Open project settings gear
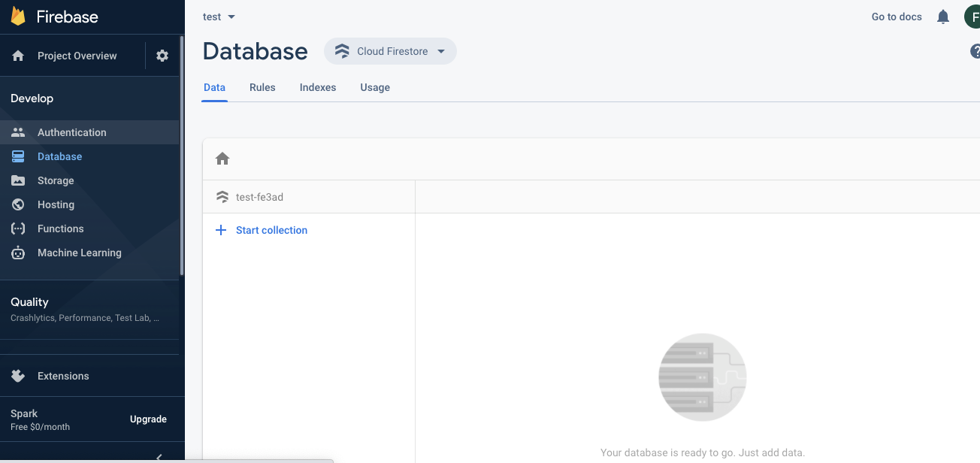This screenshot has height=463, width=980. point(162,56)
